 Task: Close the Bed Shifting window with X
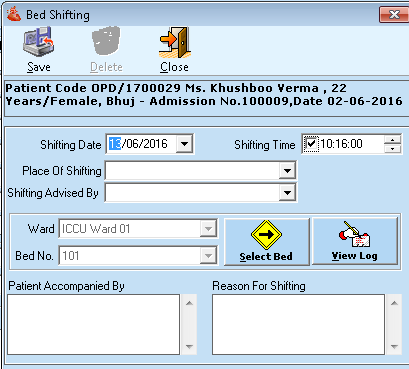tap(394, 14)
